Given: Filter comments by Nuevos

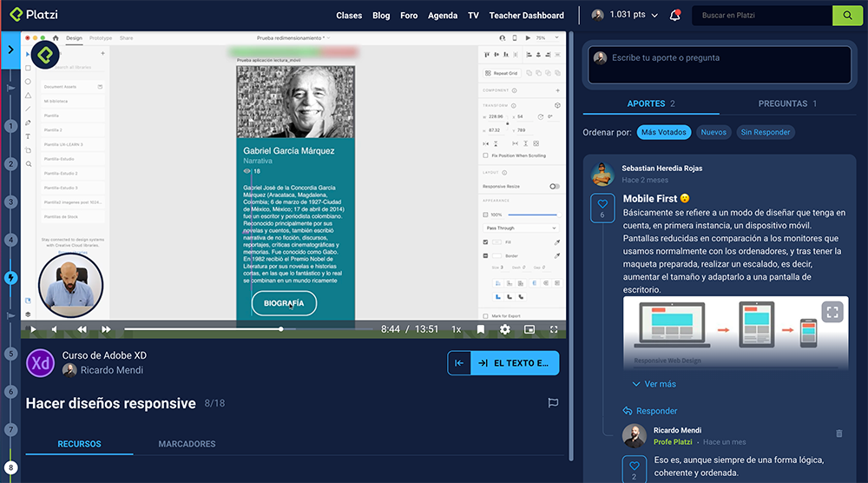Looking at the screenshot, I should pos(713,132).
